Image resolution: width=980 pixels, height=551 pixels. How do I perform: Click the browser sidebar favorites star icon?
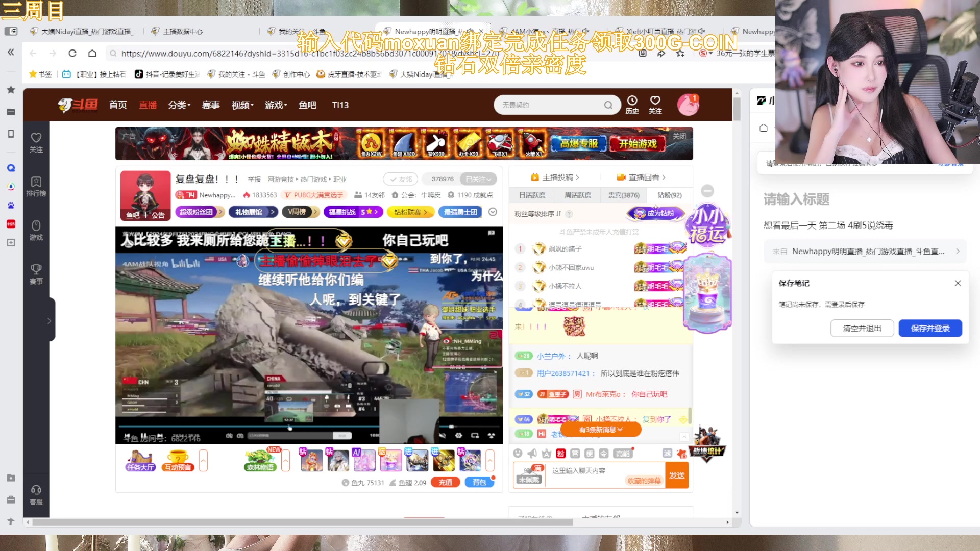coord(11,90)
